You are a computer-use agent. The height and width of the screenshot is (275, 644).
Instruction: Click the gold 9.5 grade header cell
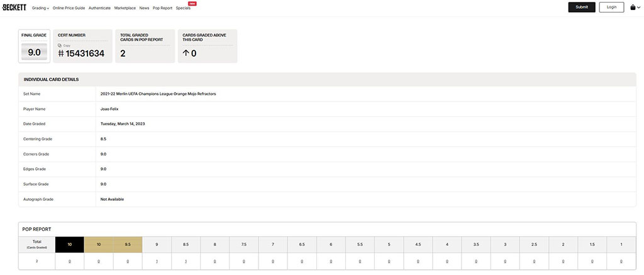(128, 244)
